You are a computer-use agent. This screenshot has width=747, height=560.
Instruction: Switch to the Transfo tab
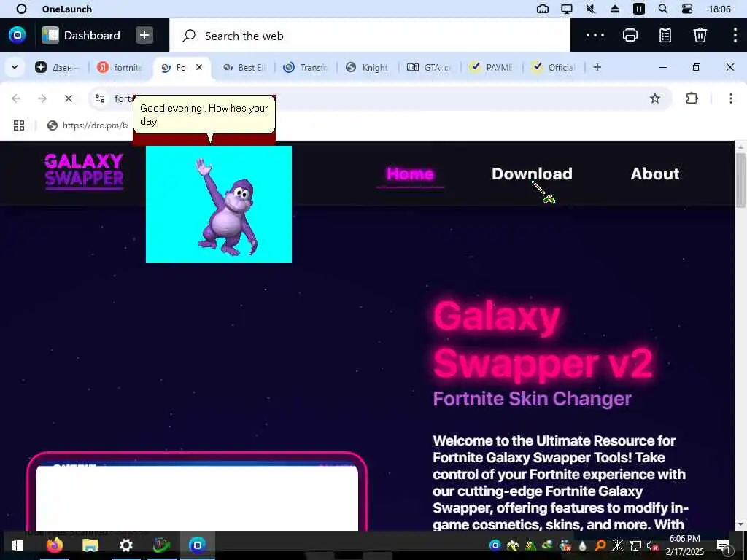tap(306, 68)
